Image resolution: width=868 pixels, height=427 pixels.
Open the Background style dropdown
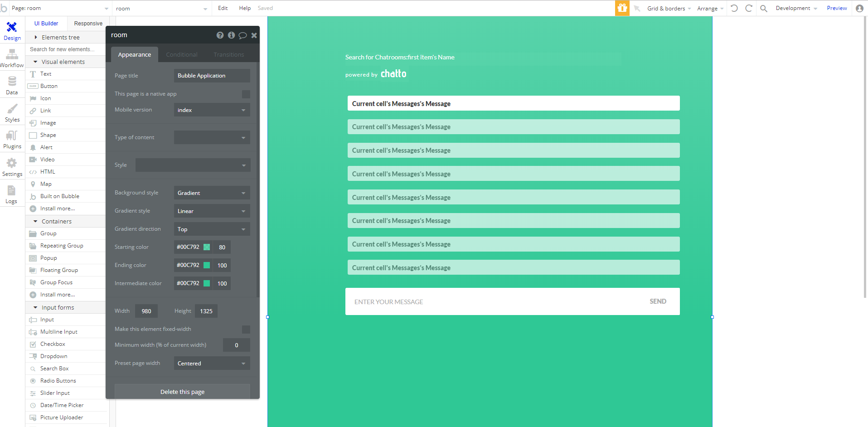coord(212,193)
